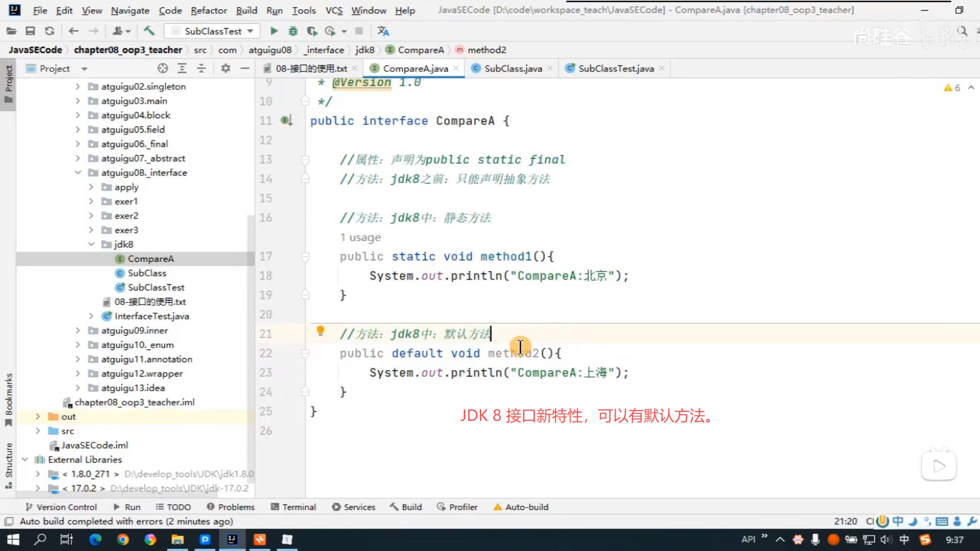980x551 pixels.
Task: Open the Problems tool window
Action: pos(231,507)
